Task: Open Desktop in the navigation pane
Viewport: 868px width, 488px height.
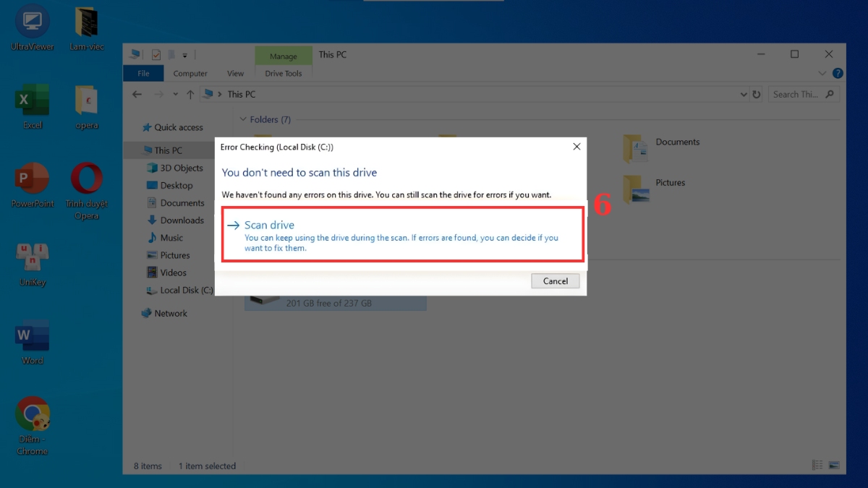Action: tap(170, 185)
